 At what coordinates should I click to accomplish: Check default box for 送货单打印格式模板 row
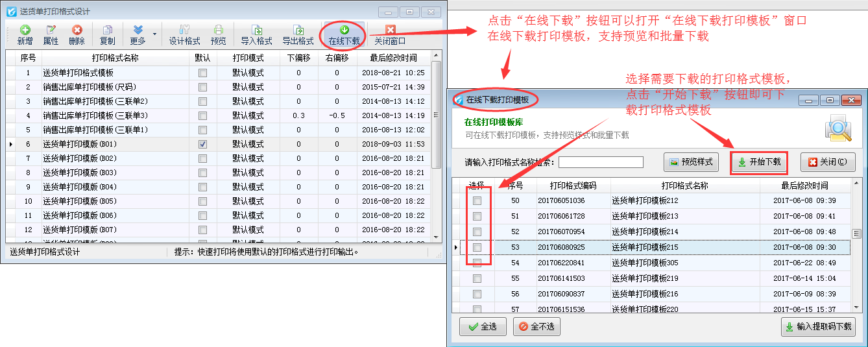202,73
